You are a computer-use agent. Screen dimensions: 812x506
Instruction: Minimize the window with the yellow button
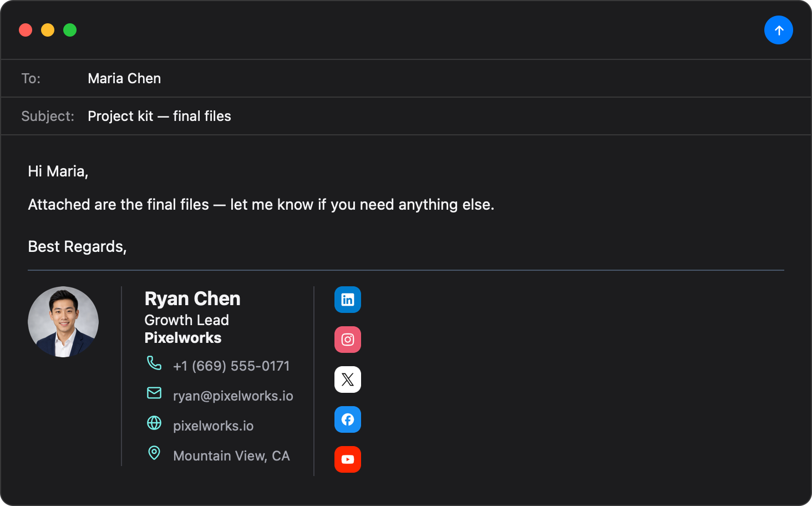click(48, 30)
